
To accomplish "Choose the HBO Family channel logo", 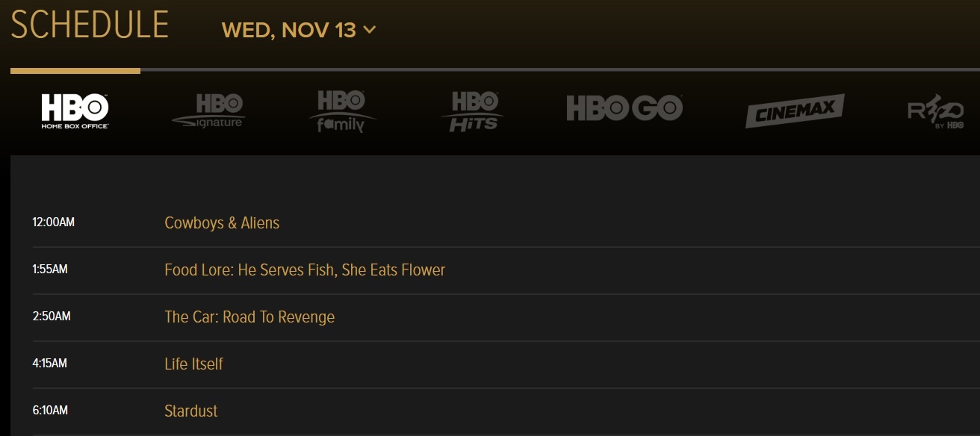I will 342,111.
